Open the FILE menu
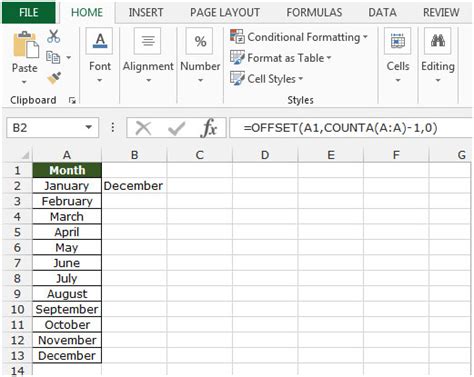 [29, 12]
